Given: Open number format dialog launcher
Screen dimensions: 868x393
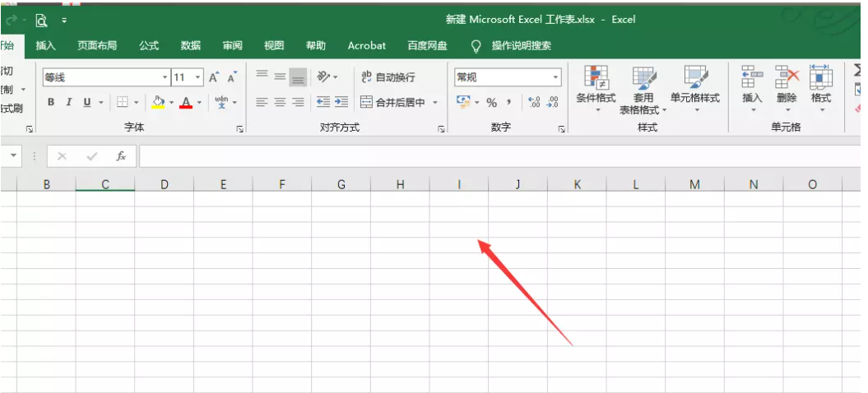Looking at the screenshot, I should click(x=562, y=129).
